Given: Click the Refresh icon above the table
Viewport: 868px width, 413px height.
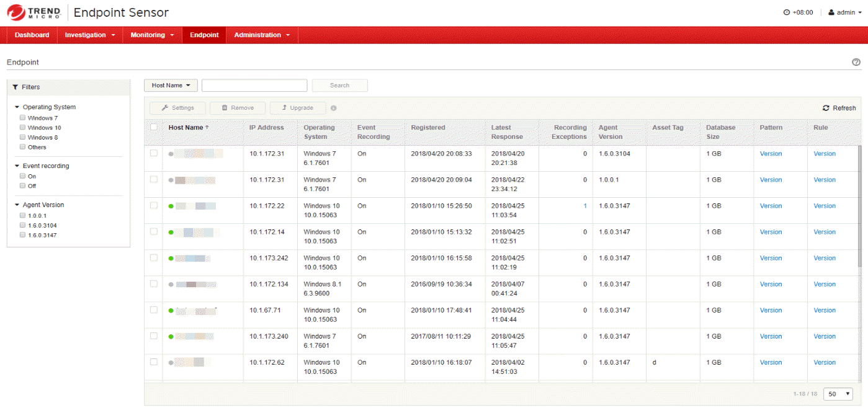Looking at the screenshot, I should click(826, 108).
